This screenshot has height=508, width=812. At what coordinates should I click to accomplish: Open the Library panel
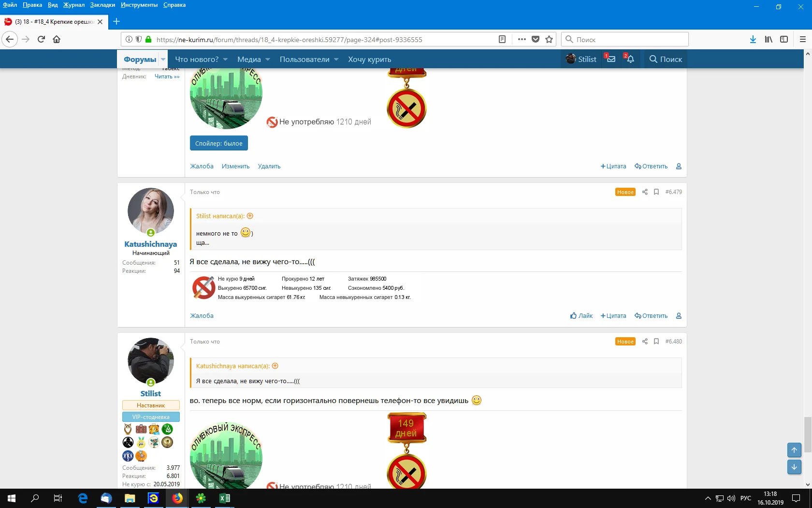click(x=768, y=39)
